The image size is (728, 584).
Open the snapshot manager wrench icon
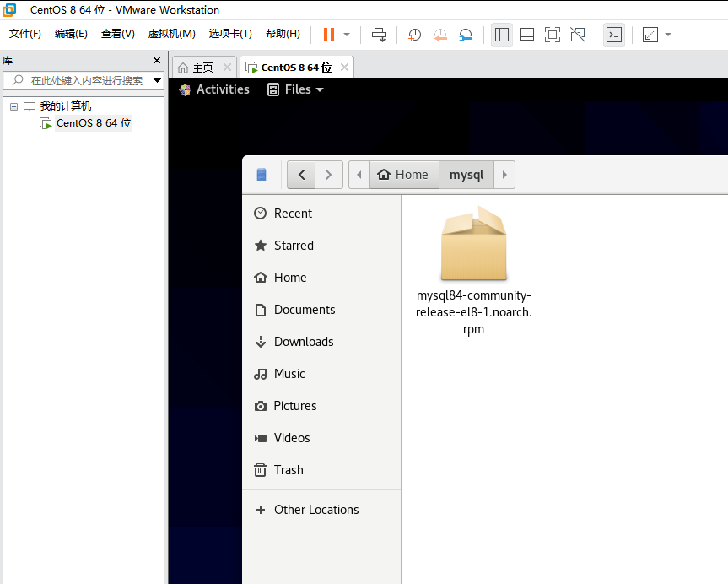(x=466, y=35)
